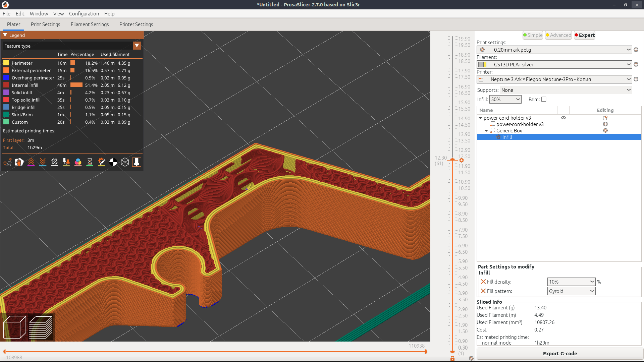This screenshot has height=362, width=644.
Task: Open Printer settings gear icon
Action: [636, 79]
